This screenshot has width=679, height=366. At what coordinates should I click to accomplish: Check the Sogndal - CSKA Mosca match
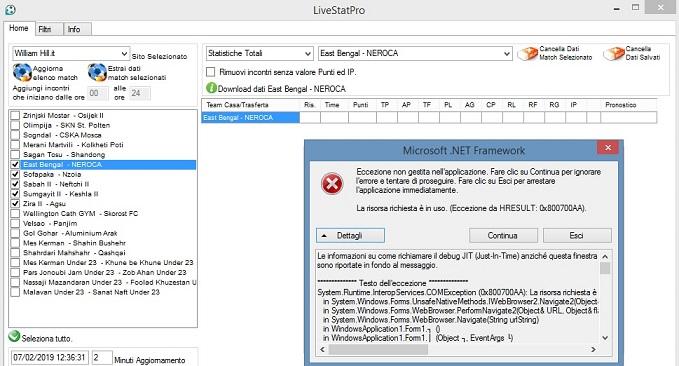coord(15,135)
